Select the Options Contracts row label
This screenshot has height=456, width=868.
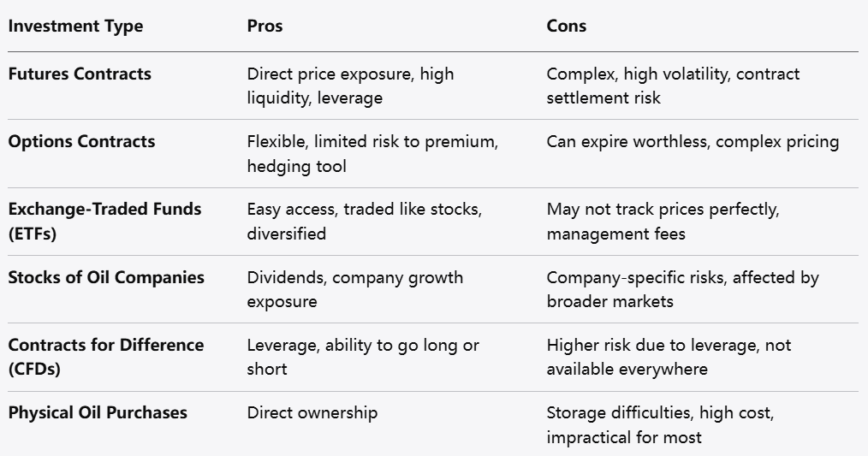point(81,141)
